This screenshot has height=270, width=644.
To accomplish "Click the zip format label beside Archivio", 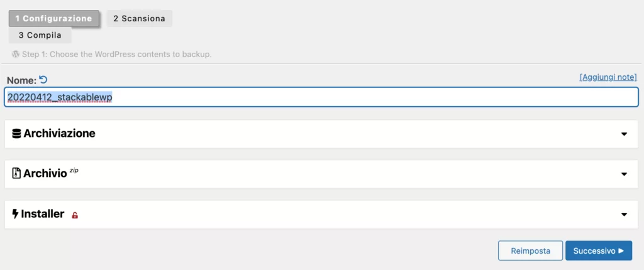I will (74, 170).
